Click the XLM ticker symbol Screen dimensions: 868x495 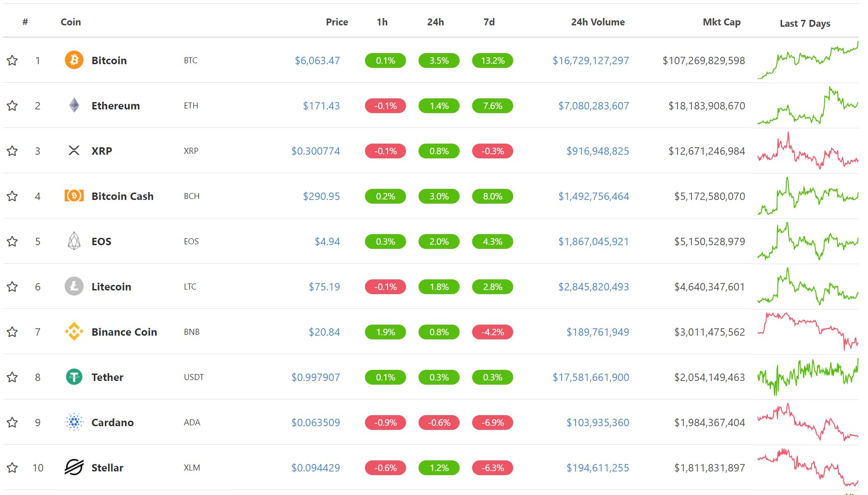[x=192, y=467]
